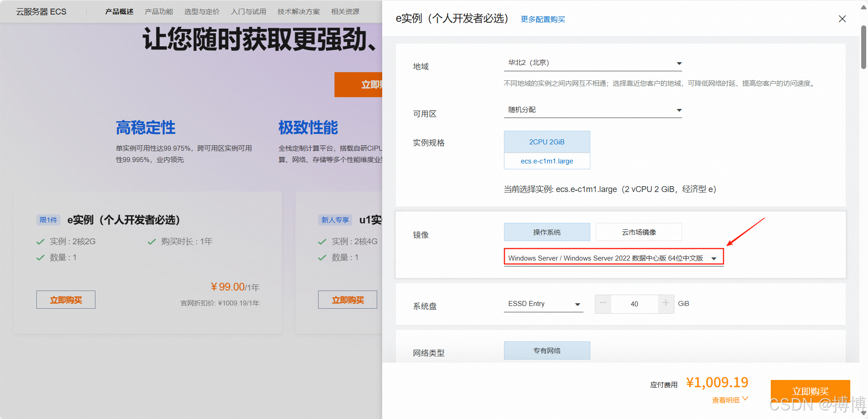Select the 2CPU 2GiB instance spec
The image size is (868, 419).
[547, 142]
